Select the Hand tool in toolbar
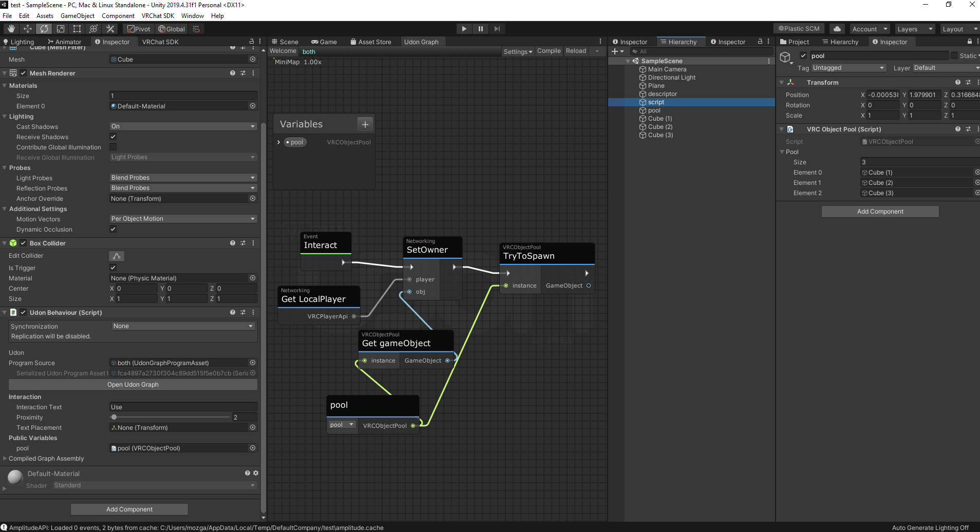The height and width of the screenshot is (532, 980). [11, 29]
